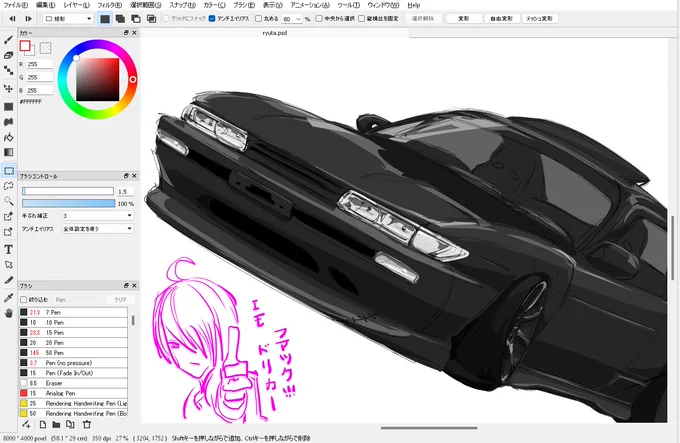
Task: Click the 選択解除 button
Action: [x=423, y=19]
